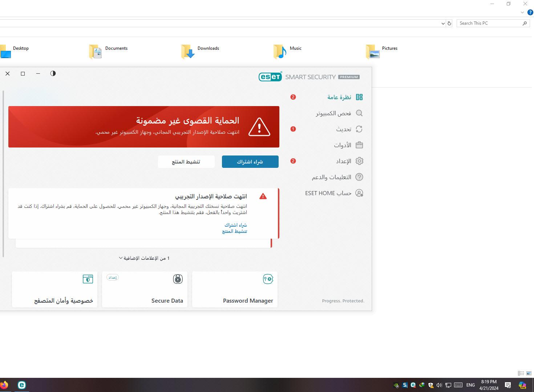534x392 pixels.
Task: Open the الأدوات tools section
Action: [x=343, y=145]
